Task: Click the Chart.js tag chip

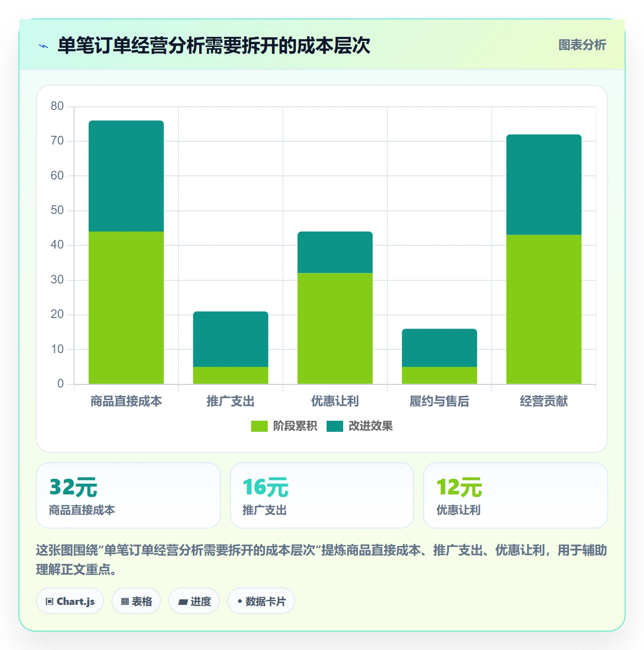Action: point(70,601)
